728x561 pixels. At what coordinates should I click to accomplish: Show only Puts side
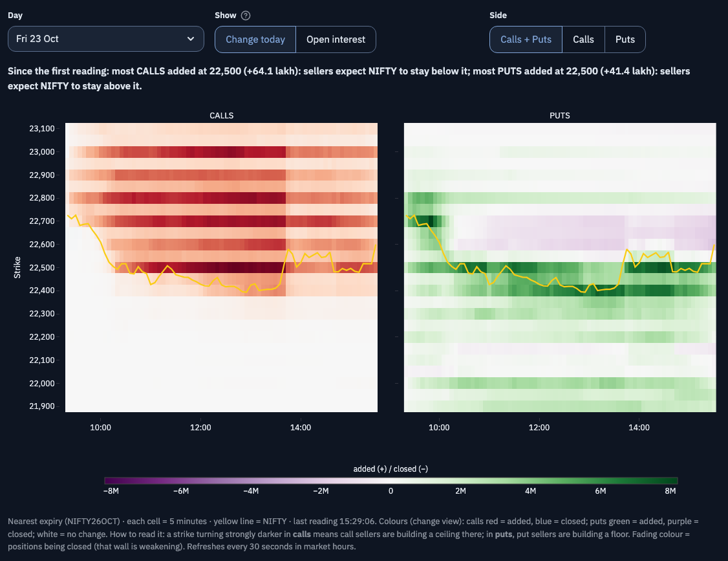coord(625,39)
